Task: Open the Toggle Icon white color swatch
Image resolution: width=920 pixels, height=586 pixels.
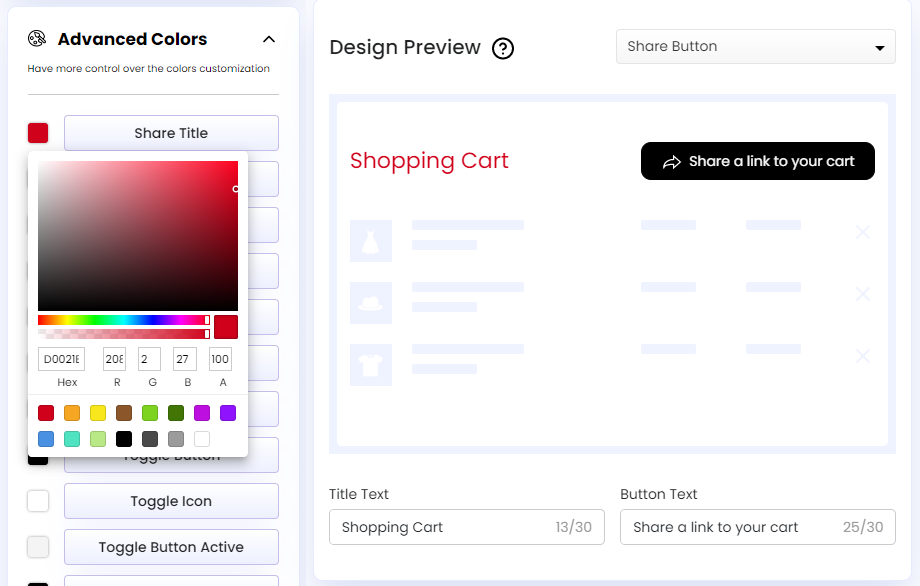Action: point(38,501)
